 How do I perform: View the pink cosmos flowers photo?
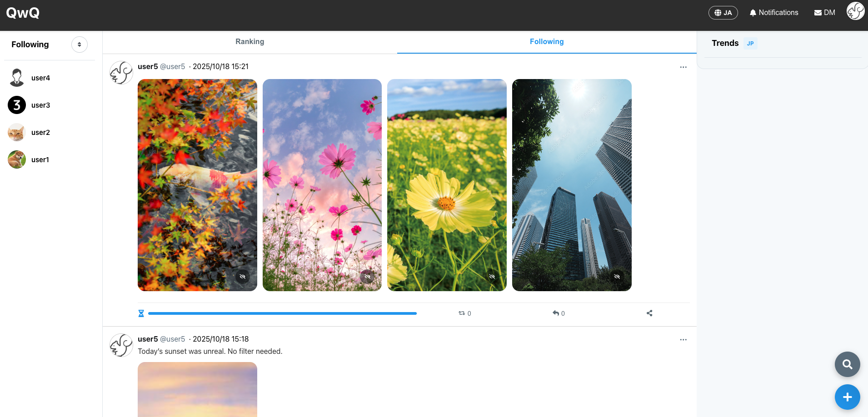322,185
